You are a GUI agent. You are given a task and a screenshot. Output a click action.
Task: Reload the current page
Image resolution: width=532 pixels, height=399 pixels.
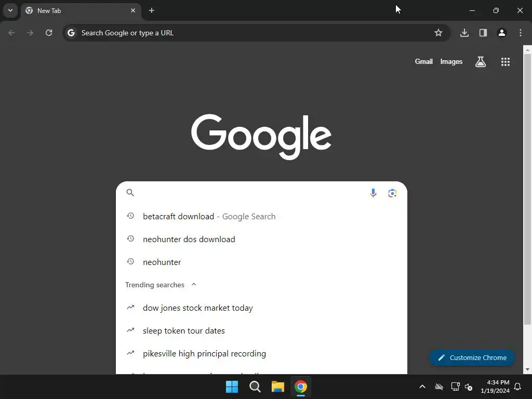click(49, 33)
